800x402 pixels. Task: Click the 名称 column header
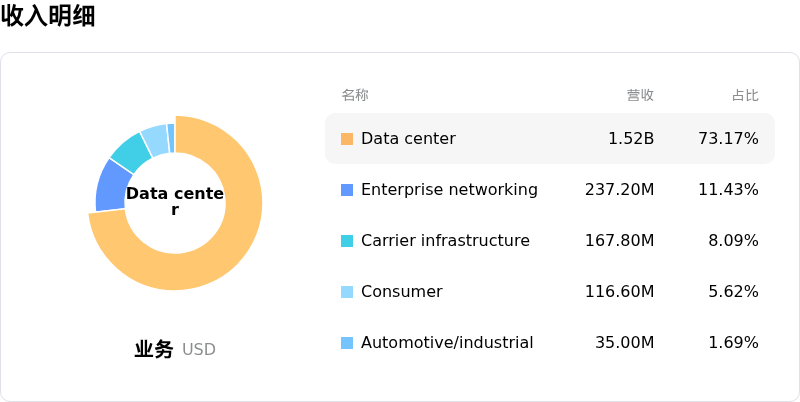click(355, 96)
